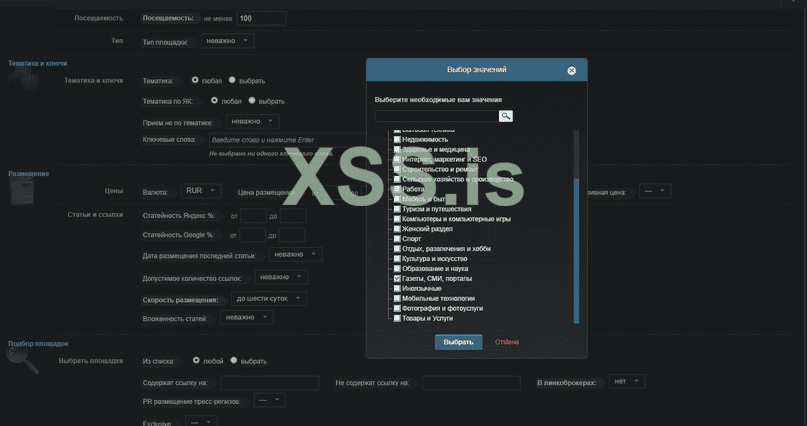
Task: Click the magnifier icon under 'Подбор площадок'
Action: coord(23,359)
